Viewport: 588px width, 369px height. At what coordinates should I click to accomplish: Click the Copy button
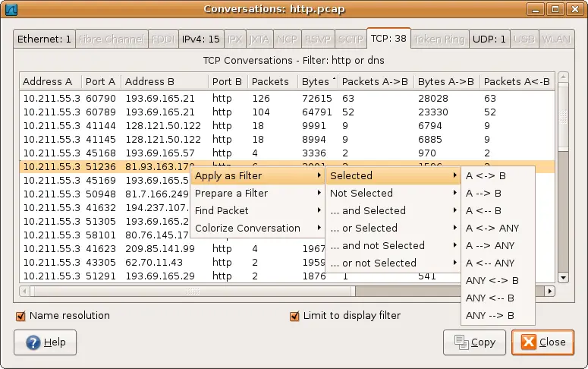point(475,342)
